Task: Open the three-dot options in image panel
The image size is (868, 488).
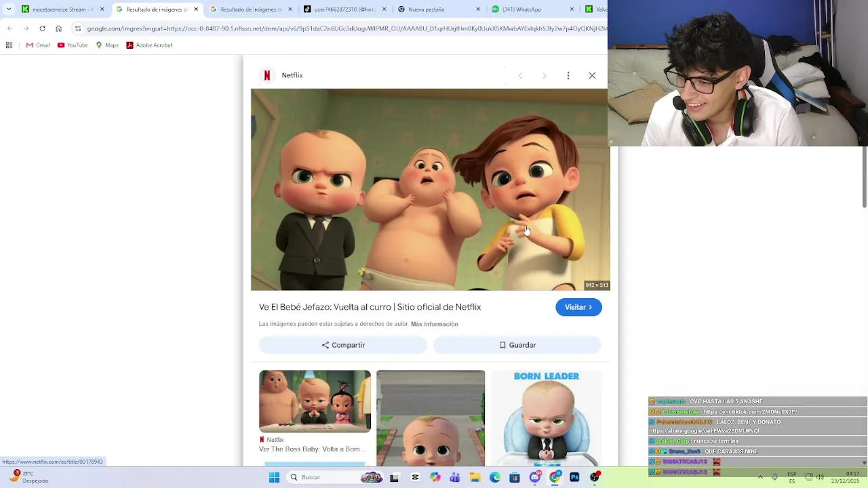Action: [568, 75]
